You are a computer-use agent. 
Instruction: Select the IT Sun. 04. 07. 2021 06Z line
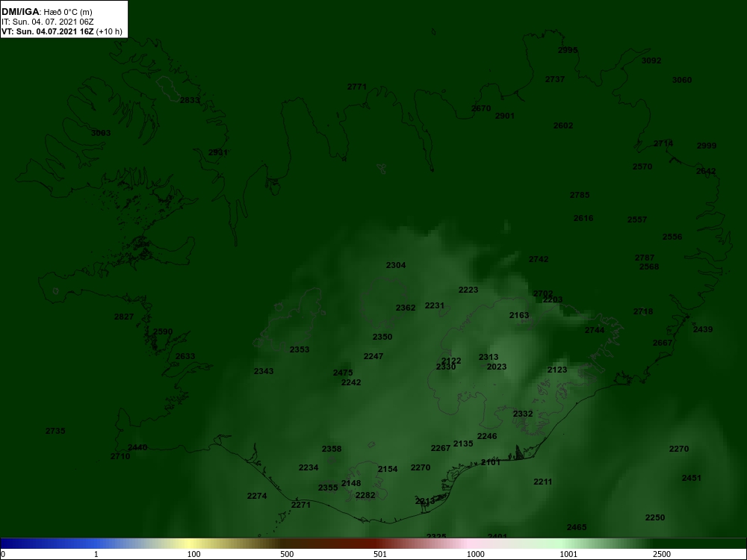click(x=48, y=22)
